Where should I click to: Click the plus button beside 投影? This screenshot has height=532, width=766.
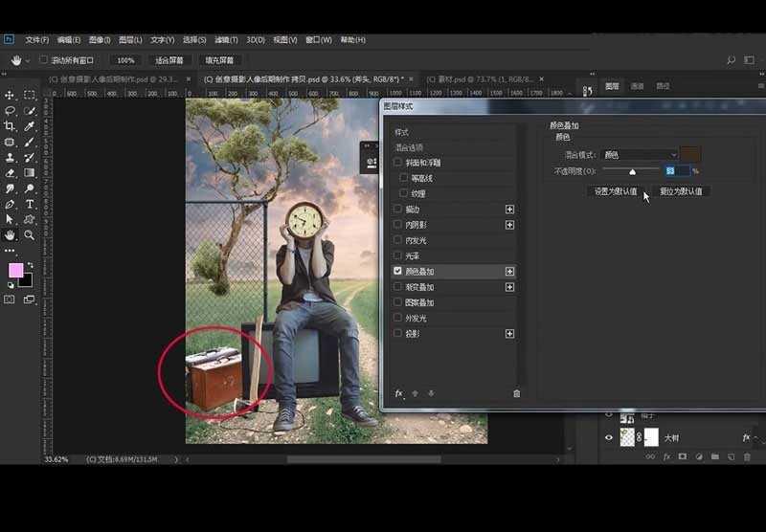point(510,334)
